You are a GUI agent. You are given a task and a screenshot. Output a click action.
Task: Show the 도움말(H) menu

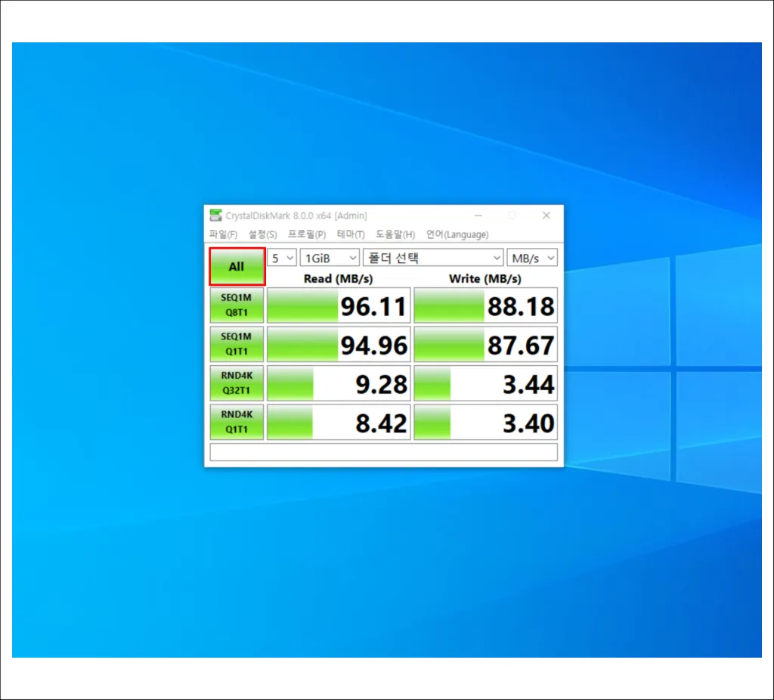point(395,234)
